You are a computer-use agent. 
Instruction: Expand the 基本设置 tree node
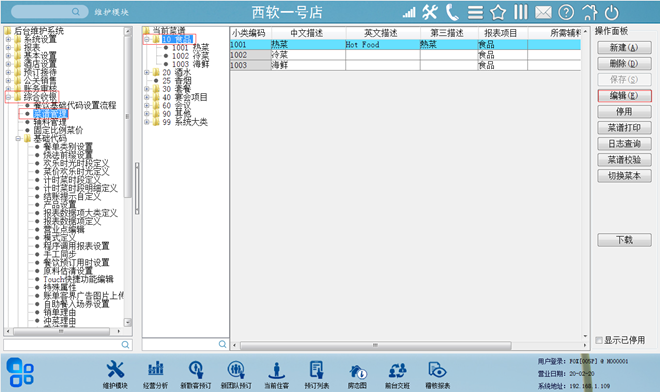pyautogui.click(x=8, y=56)
